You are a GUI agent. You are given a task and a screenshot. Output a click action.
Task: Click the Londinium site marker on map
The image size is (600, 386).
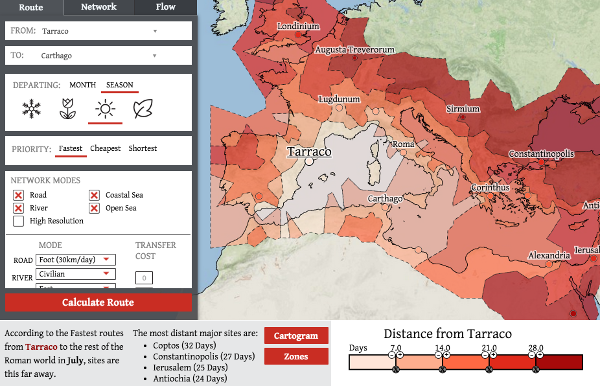298,35
